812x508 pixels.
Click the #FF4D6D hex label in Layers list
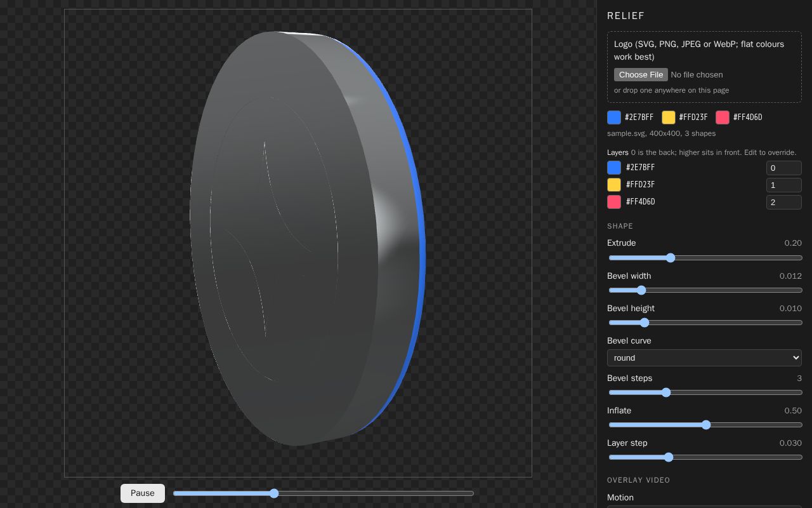[x=640, y=202]
